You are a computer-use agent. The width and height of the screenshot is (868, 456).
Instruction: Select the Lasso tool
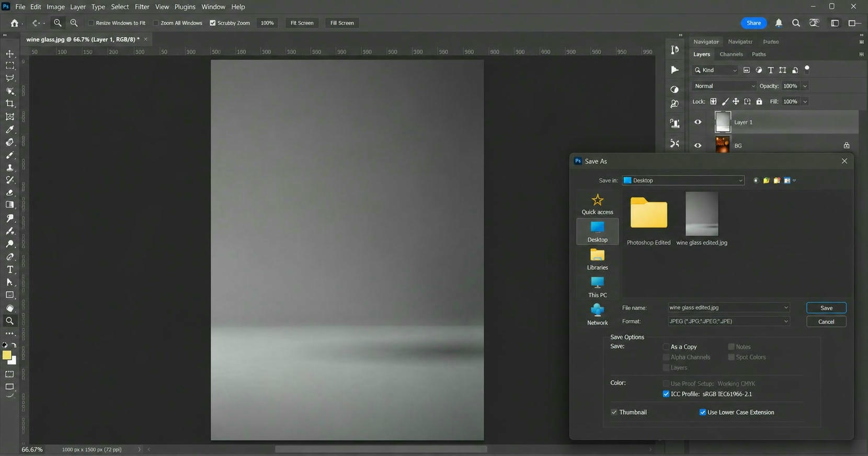[x=10, y=78]
